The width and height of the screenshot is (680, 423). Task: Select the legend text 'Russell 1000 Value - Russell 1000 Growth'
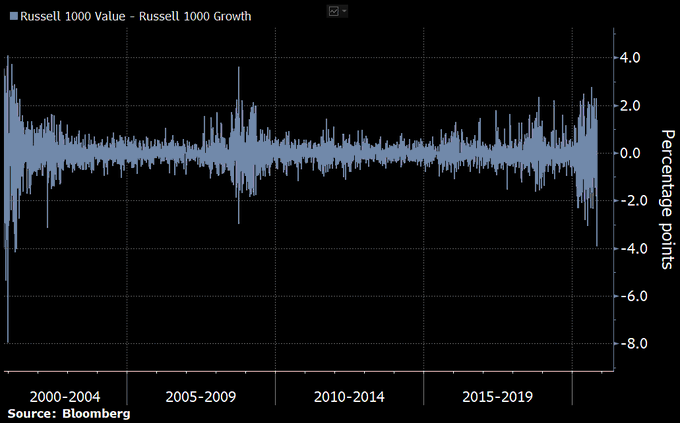pyautogui.click(x=136, y=16)
